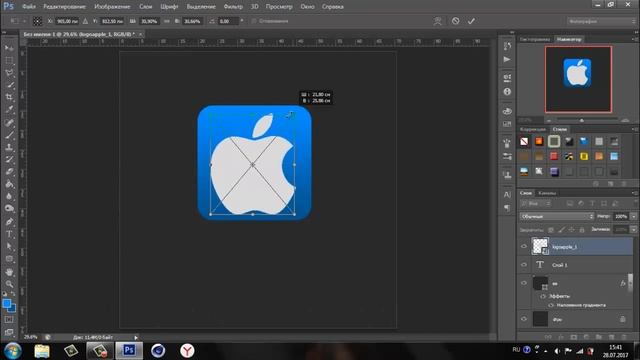Select the Type tool in the toolbox

pyautogui.click(x=9, y=234)
